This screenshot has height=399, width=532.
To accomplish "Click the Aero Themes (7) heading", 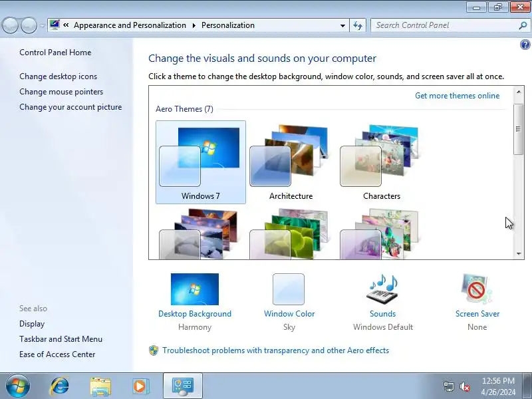I will click(x=184, y=109).
